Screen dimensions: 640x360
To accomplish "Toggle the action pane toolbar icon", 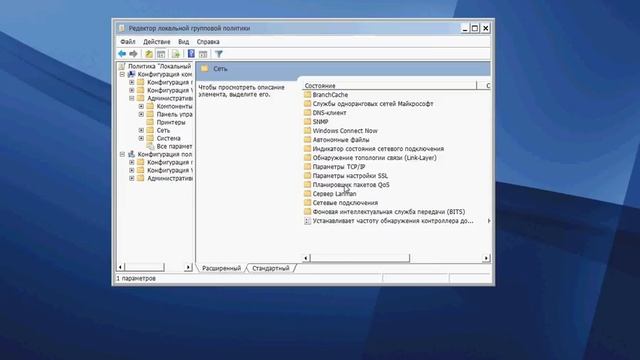I will pyautogui.click(x=203, y=54).
